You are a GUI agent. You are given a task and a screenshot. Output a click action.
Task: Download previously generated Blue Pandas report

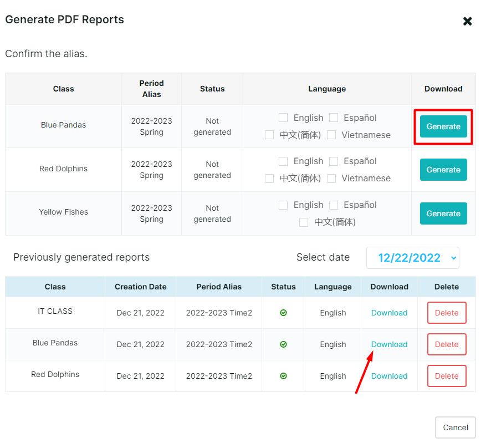(389, 344)
